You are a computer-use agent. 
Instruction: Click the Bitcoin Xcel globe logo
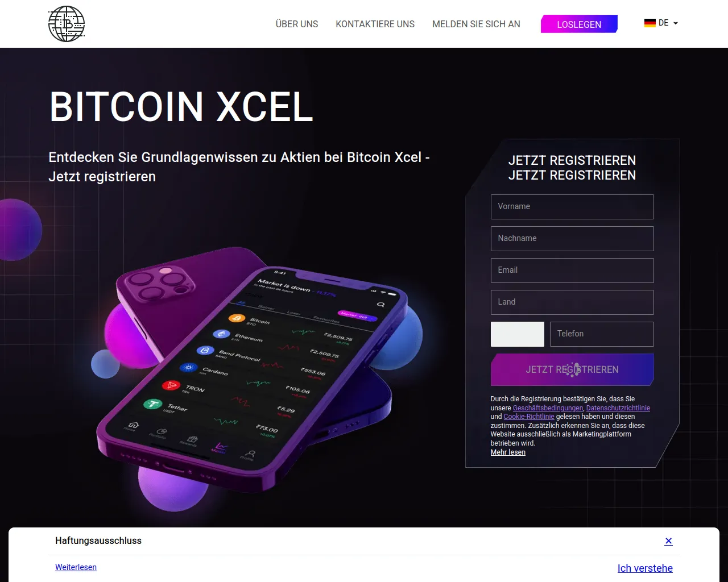pos(67,24)
